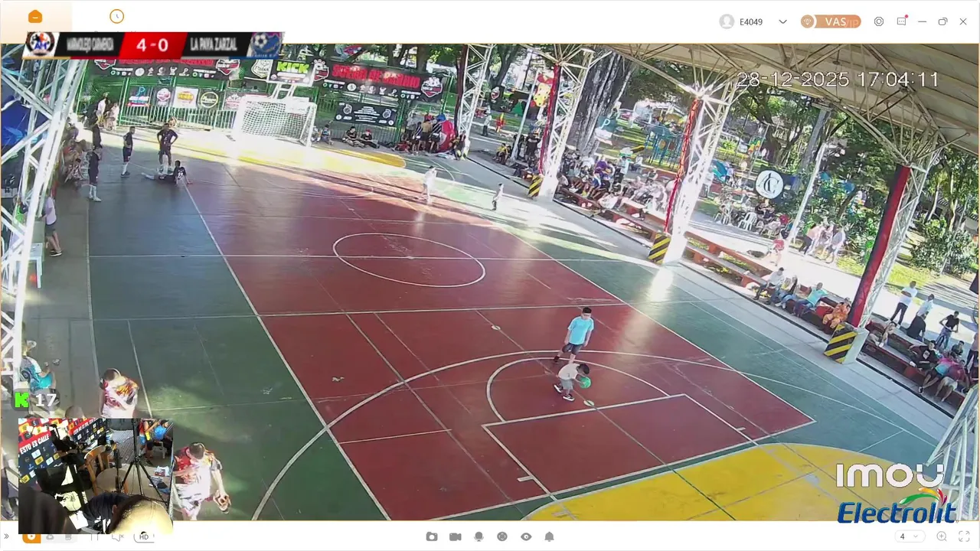Screen dimensions: 980x551
Task: Expand the device list double-chevron
Action: [x=6, y=536]
